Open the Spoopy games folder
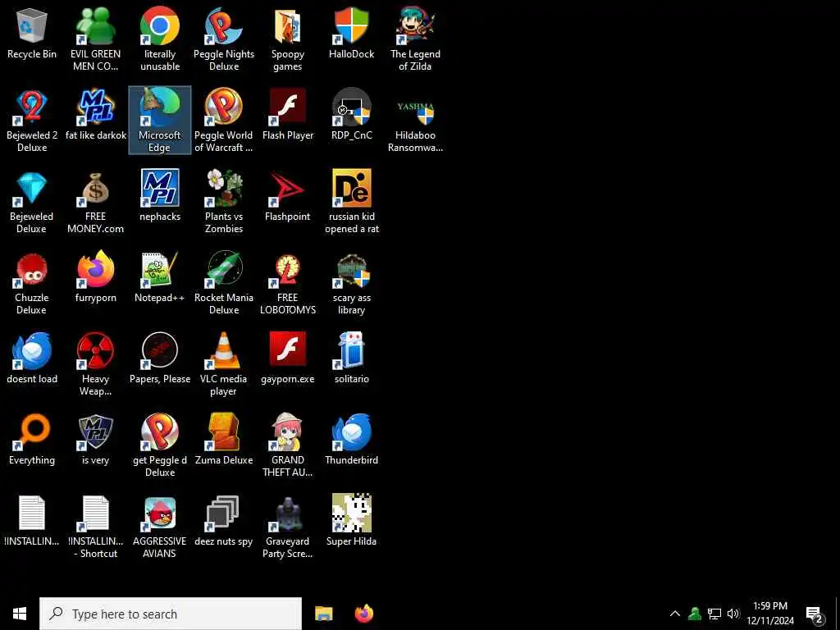Viewport: 840px width, 630px height. (x=288, y=25)
